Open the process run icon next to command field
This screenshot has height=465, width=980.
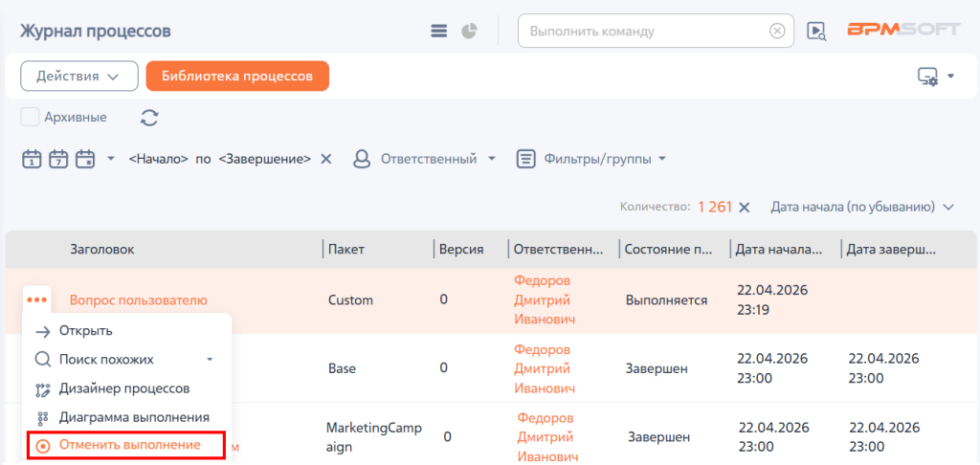(x=816, y=32)
